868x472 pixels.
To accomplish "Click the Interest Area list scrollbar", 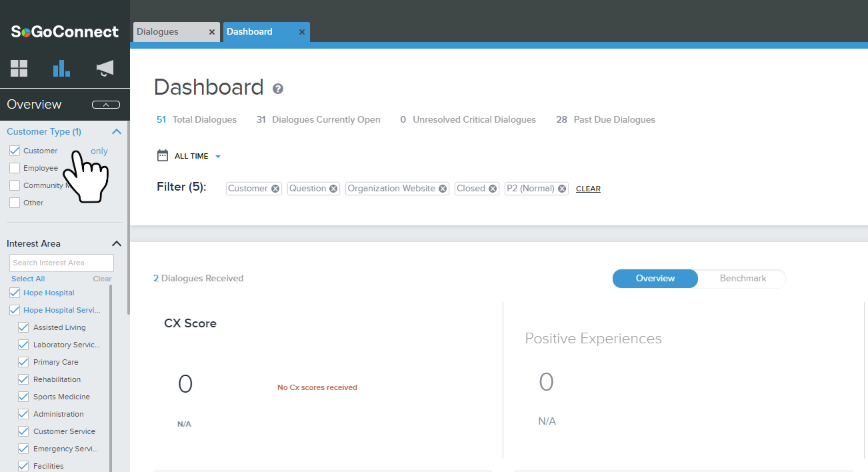I will click(x=111, y=378).
